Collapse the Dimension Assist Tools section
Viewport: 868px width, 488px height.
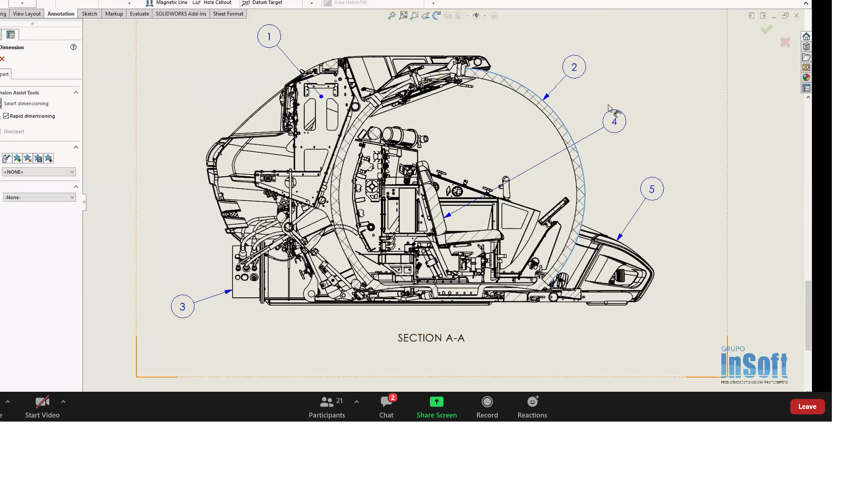[x=76, y=93]
